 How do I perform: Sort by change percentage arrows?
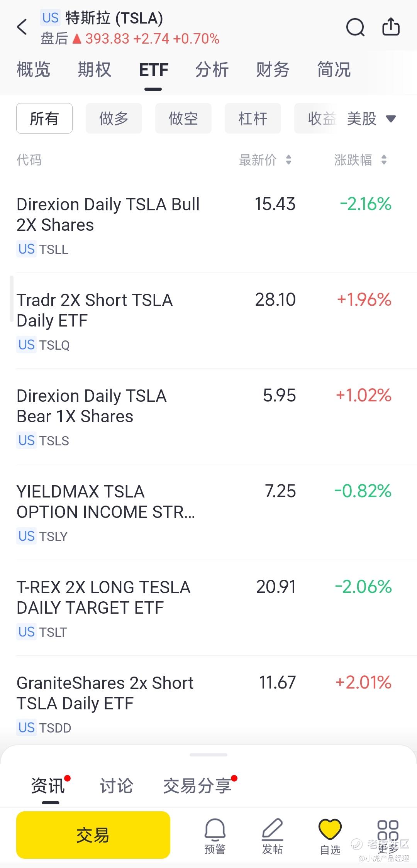[x=384, y=160]
